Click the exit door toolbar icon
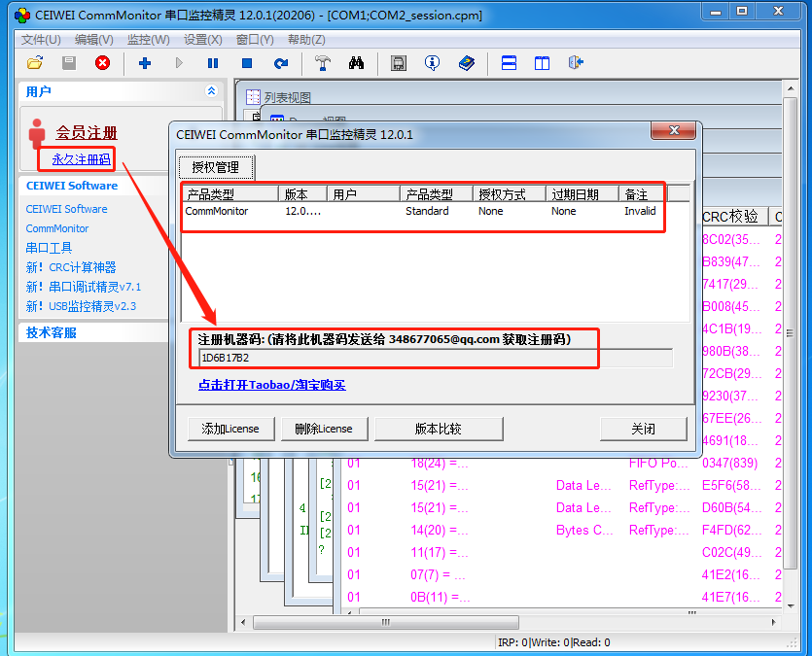This screenshot has width=812, height=656. (x=576, y=63)
